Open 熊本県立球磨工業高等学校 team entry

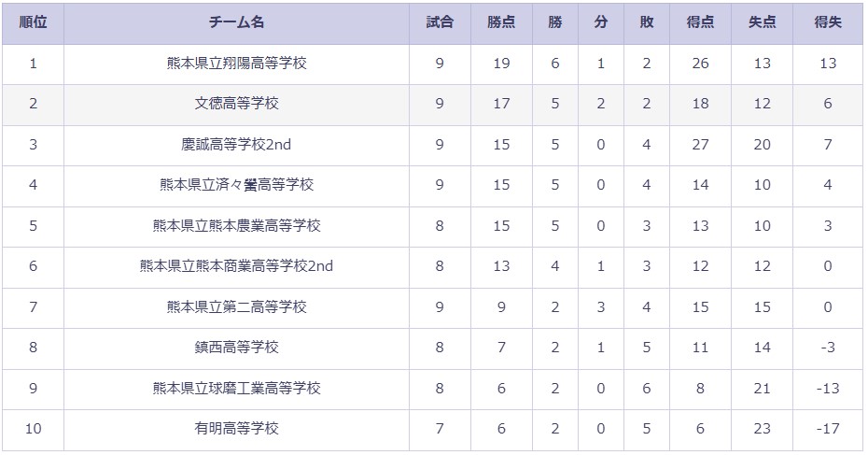click(x=236, y=389)
